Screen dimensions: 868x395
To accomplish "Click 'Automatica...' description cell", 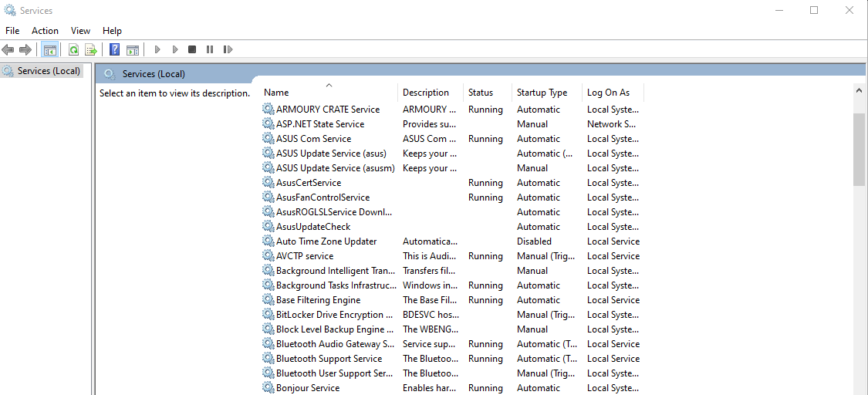I will (x=430, y=241).
